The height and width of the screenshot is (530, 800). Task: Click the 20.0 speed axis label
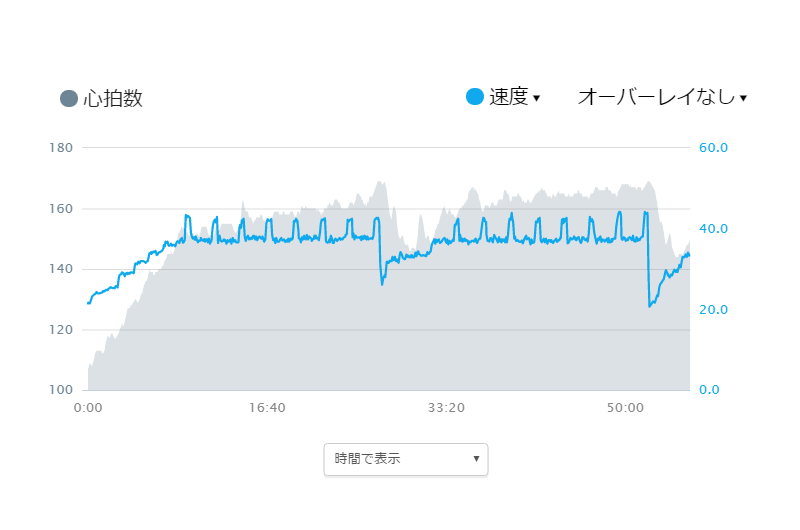713,310
